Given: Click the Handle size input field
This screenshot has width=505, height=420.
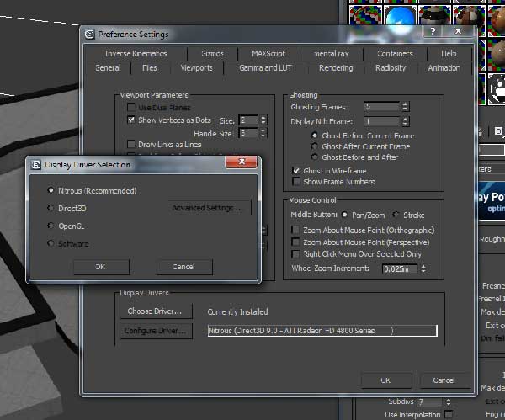Looking at the screenshot, I should pyautogui.click(x=248, y=133).
